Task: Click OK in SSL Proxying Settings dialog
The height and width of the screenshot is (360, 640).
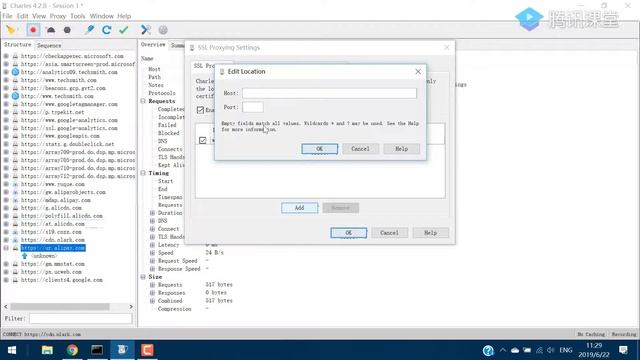Action: (349, 233)
